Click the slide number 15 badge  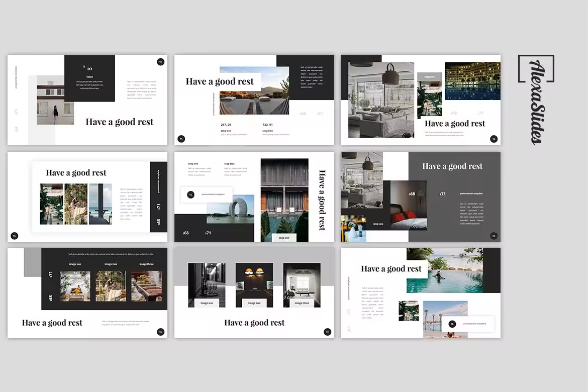click(x=494, y=236)
